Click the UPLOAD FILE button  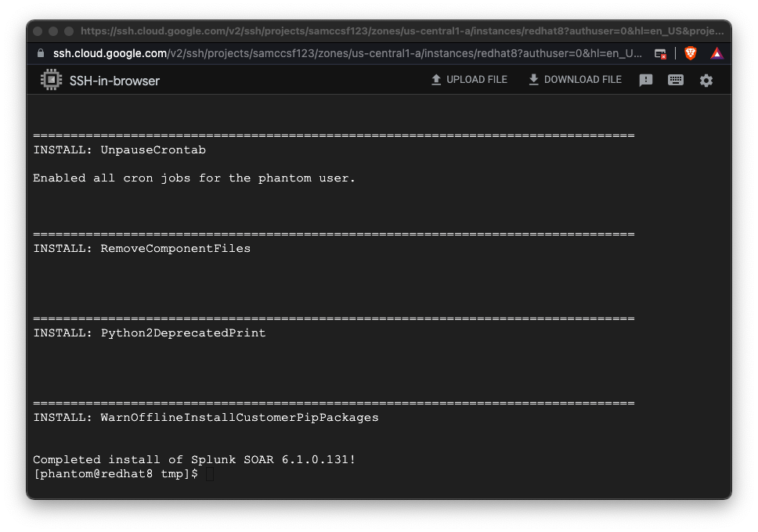(469, 80)
